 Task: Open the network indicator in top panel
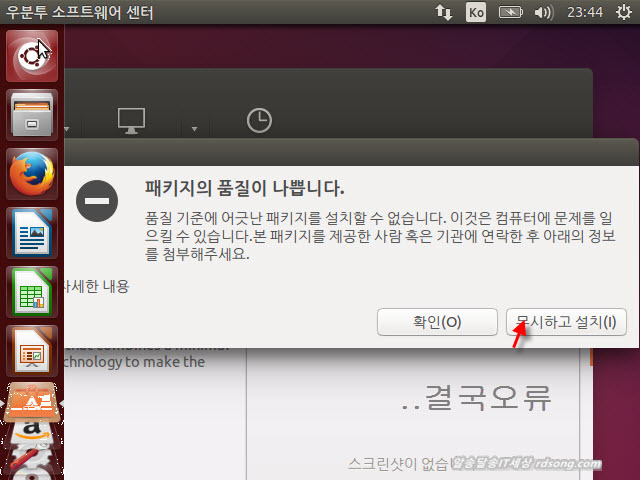point(443,12)
